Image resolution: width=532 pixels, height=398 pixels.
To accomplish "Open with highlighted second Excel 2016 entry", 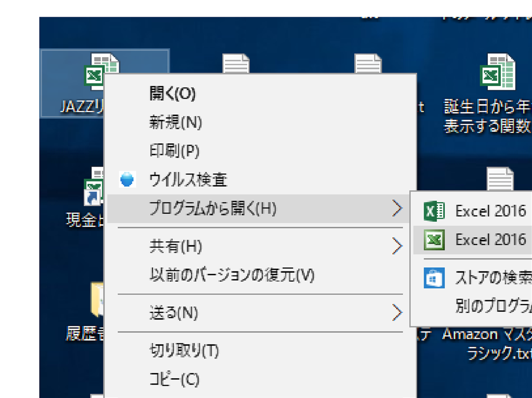I will (x=473, y=240).
